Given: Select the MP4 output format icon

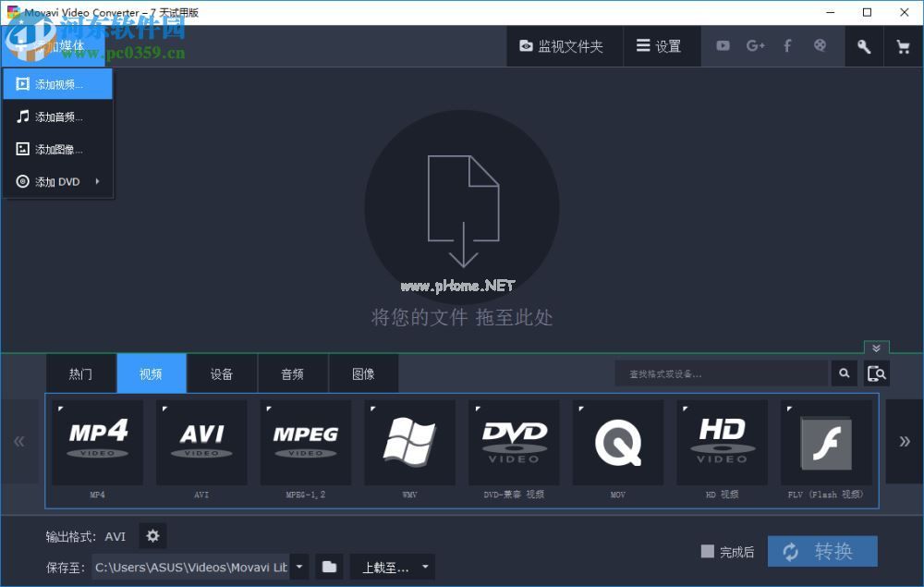Looking at the screenshot, I should (x=98, y=442).
